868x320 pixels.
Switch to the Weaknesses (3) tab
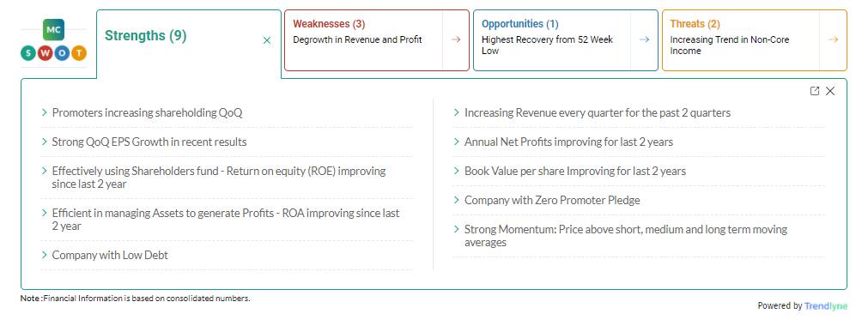click(x=329, y=24)
